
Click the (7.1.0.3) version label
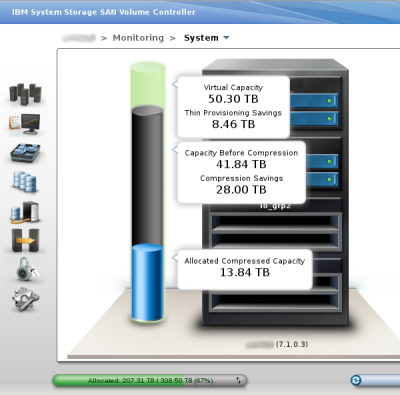pyautogui.click(x=292, y=344)
